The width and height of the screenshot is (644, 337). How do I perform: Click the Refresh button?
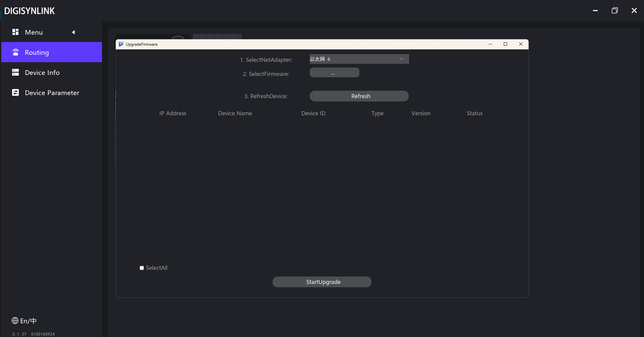coord(359,96)
